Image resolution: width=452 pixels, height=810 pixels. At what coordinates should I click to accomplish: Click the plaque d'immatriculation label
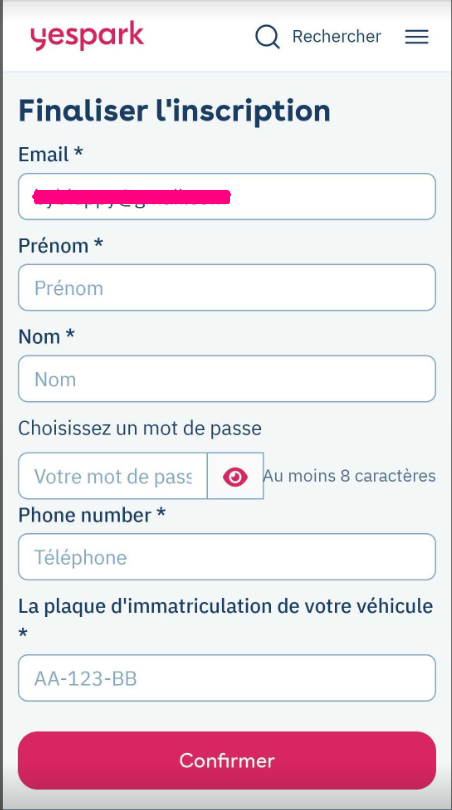click(226, 619)
